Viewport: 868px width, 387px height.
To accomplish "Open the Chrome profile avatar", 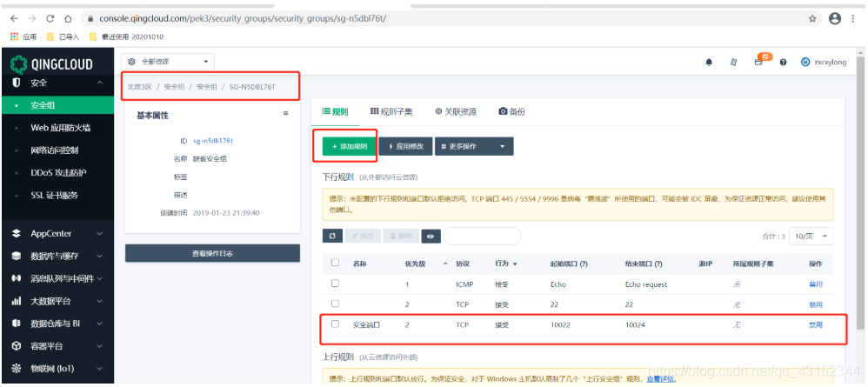I will (x=835, y=18).
